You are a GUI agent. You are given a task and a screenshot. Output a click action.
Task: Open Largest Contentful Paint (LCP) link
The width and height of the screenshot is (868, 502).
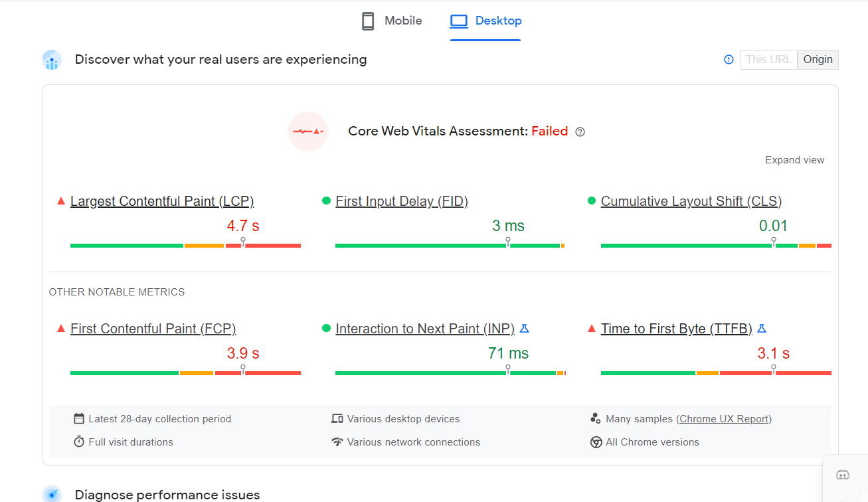(x=162, y=201)
